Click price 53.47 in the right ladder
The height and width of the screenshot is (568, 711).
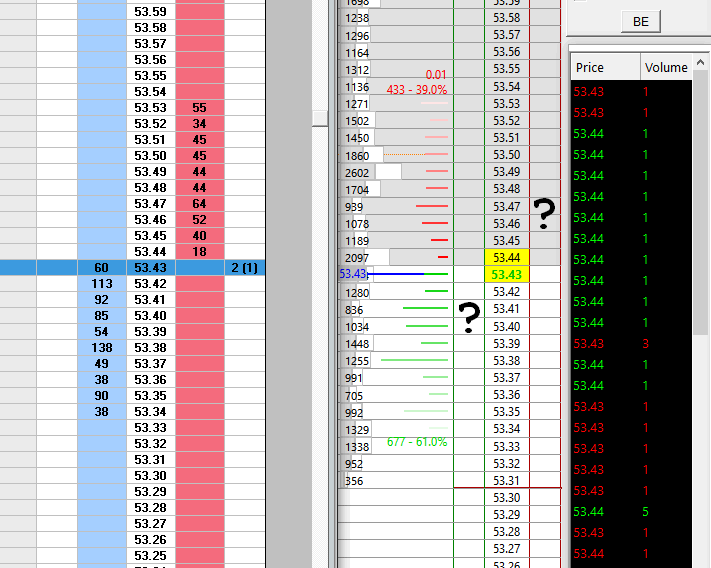[x=506, y=207]
